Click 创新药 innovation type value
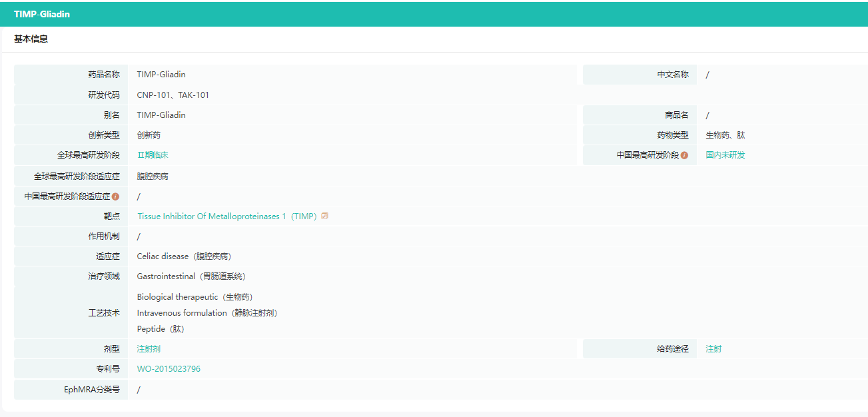 click(149, 135)
